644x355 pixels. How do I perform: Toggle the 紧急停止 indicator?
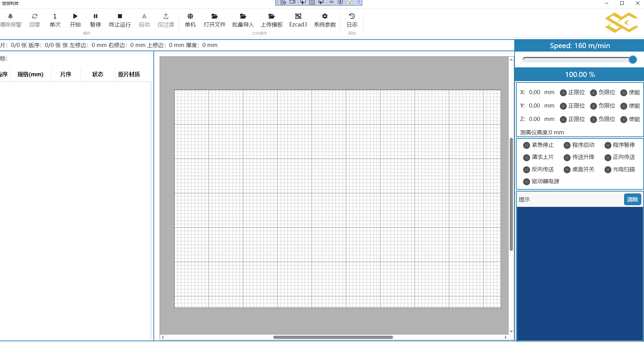pyautogui.click(x=527, y=145)
